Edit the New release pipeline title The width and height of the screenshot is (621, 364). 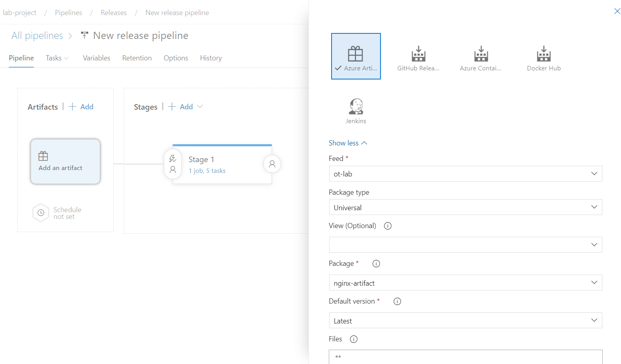pyautogui.click(x=141, y=36)
